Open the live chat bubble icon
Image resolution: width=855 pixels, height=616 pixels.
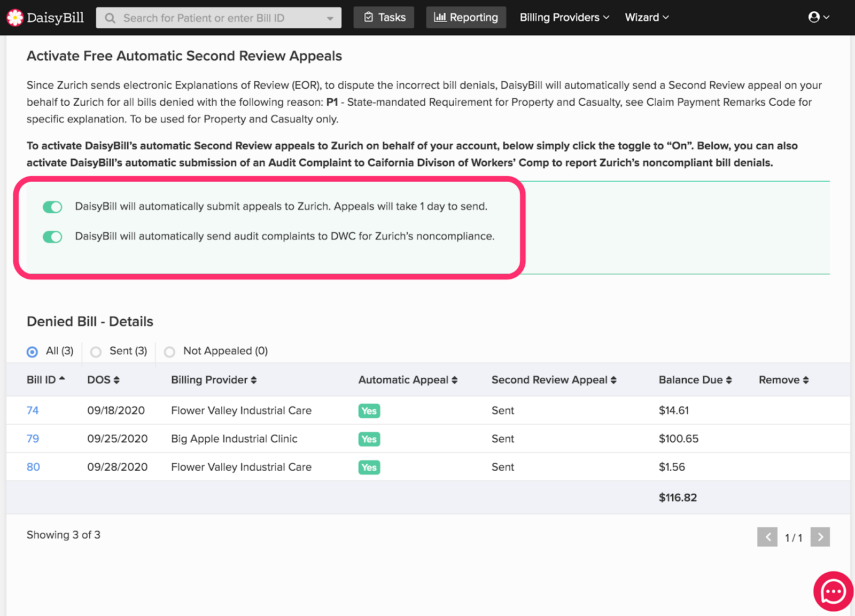[833, 591]
